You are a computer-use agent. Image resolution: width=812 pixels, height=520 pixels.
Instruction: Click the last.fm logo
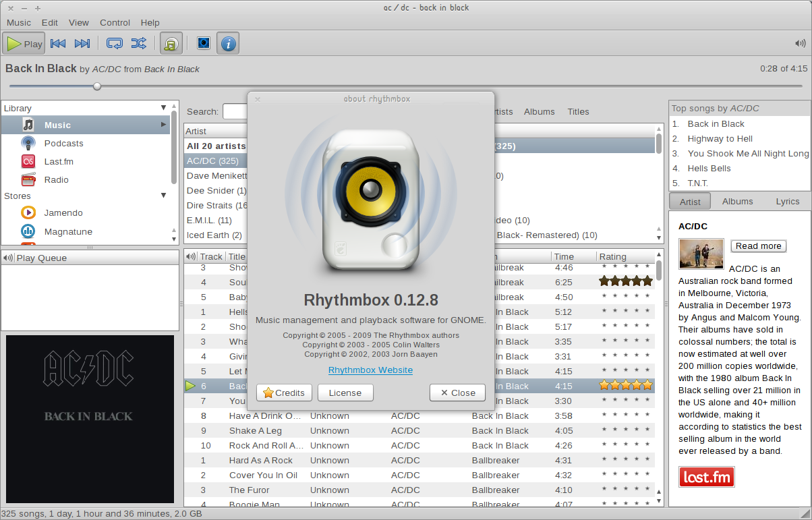pyautogui.click(x=707, y=477)
